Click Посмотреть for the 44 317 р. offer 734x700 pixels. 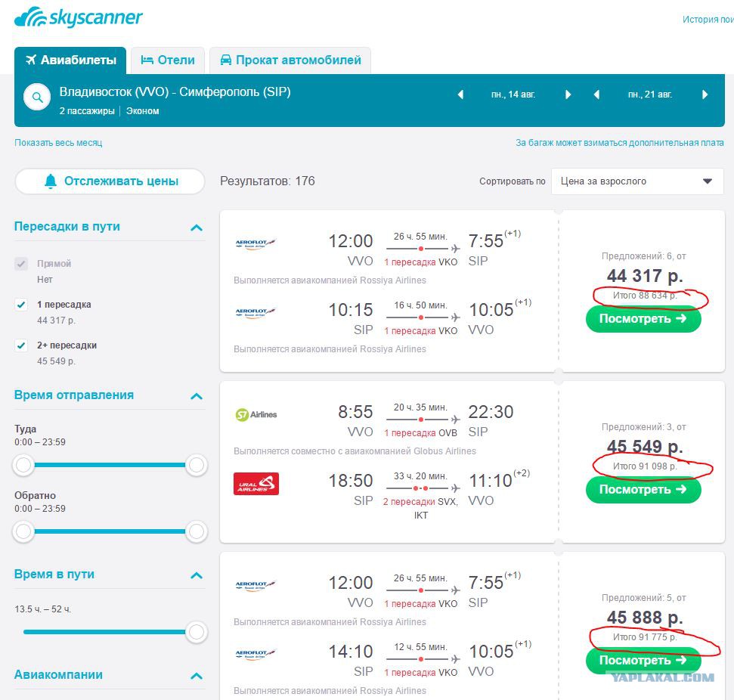pos(643,319)
